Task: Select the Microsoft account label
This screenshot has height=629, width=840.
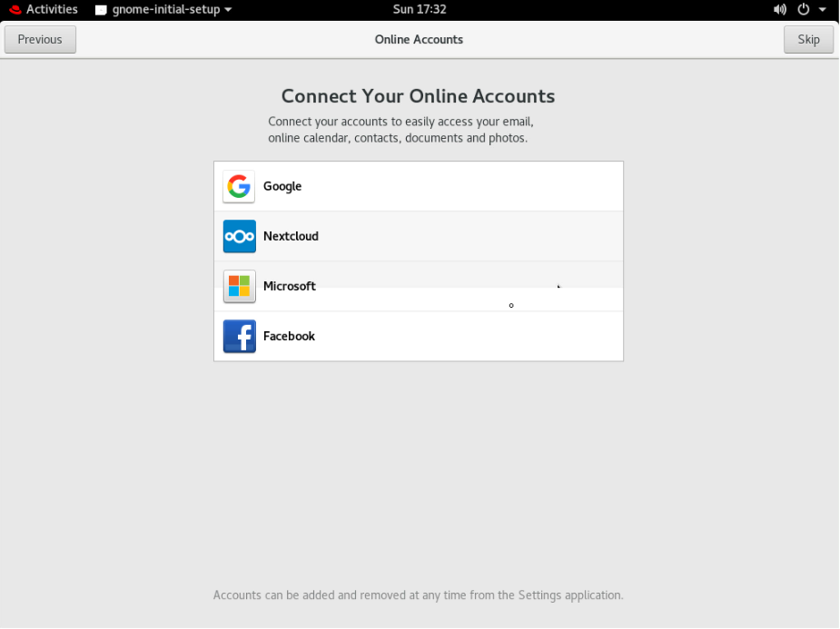Action: 290,287
